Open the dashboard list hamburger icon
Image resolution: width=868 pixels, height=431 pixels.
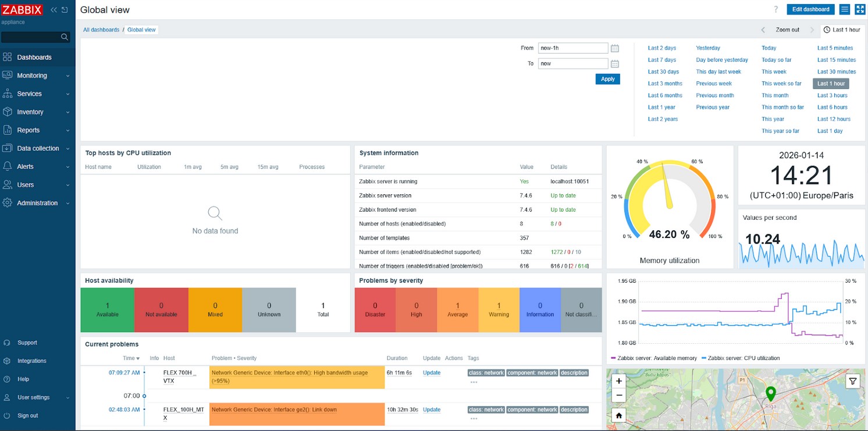click(844, 9)
